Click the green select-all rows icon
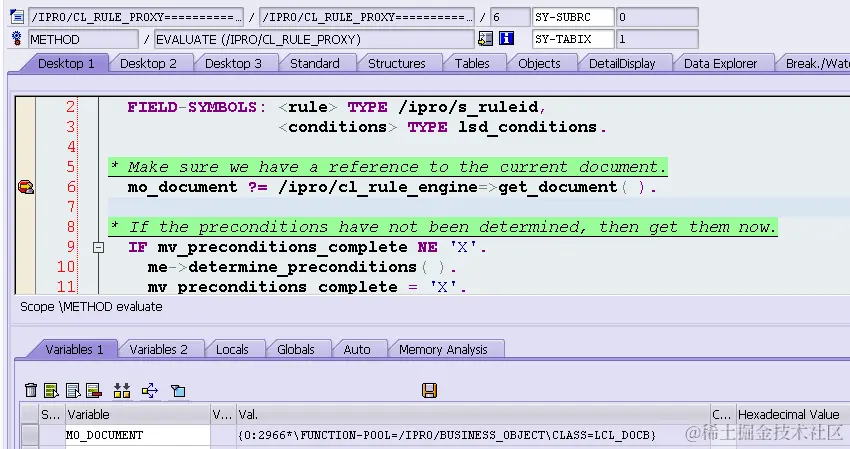This screenshot has height=449, width=850. 51,390
